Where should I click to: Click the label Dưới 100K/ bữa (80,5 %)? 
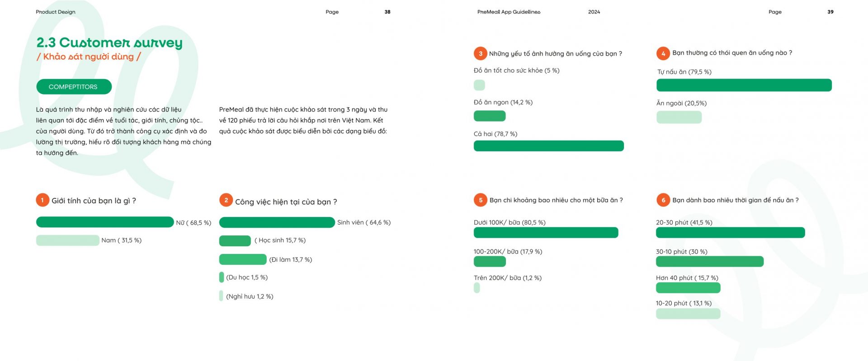(509, 222)
